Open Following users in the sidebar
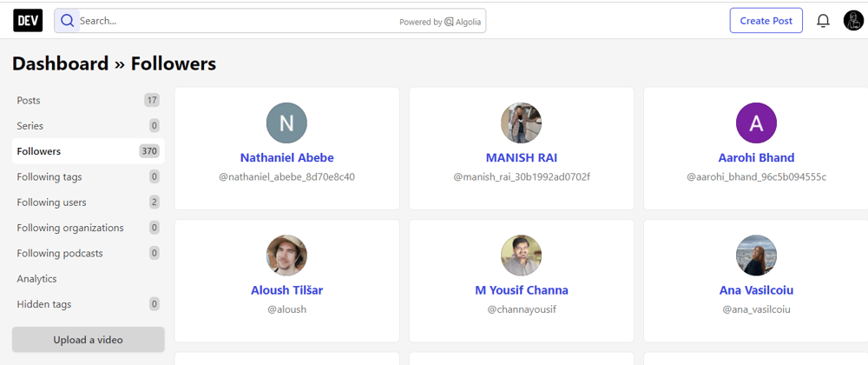Viewport: 868px width, 365px height. pyautogui.click(x=88, y=202)
